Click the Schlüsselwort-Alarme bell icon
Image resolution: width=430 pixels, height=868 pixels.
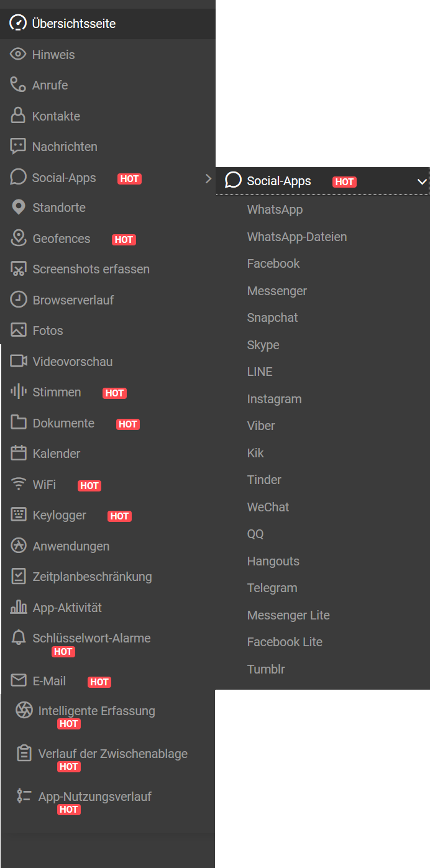[18, 638]
